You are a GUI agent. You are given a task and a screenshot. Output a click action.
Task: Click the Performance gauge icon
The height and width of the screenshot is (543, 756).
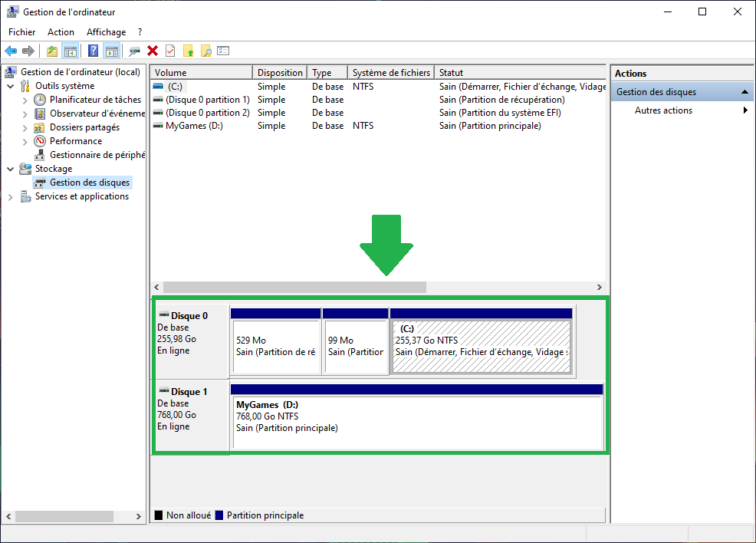point(40,141)
